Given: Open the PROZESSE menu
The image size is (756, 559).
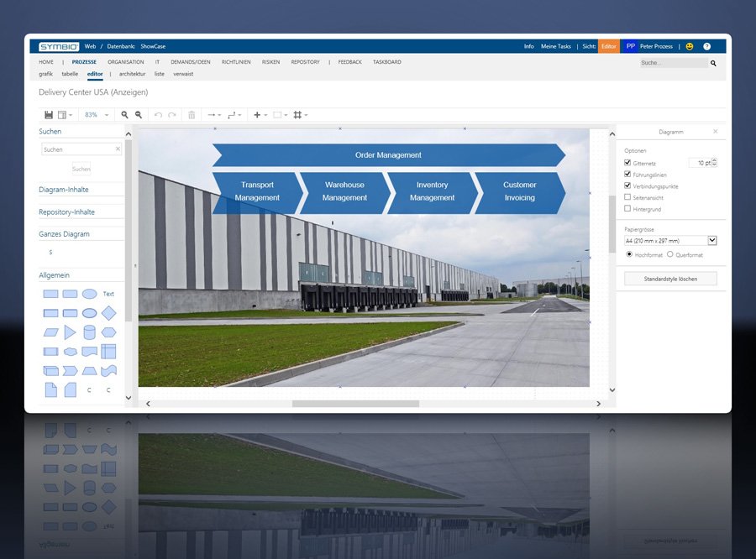Looking at the screenshot, I should [84, 61].
